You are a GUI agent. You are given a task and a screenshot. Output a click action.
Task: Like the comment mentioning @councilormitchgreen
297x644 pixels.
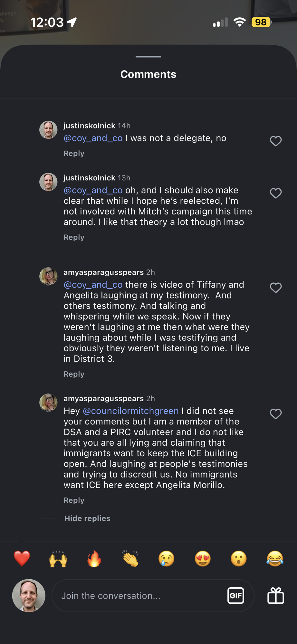tap(276, 414)
